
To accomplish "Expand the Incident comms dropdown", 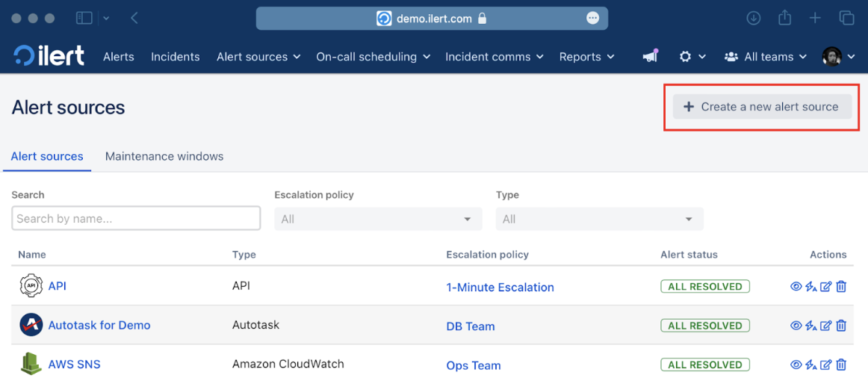I will pyautogui.click(x=495, y=57).
